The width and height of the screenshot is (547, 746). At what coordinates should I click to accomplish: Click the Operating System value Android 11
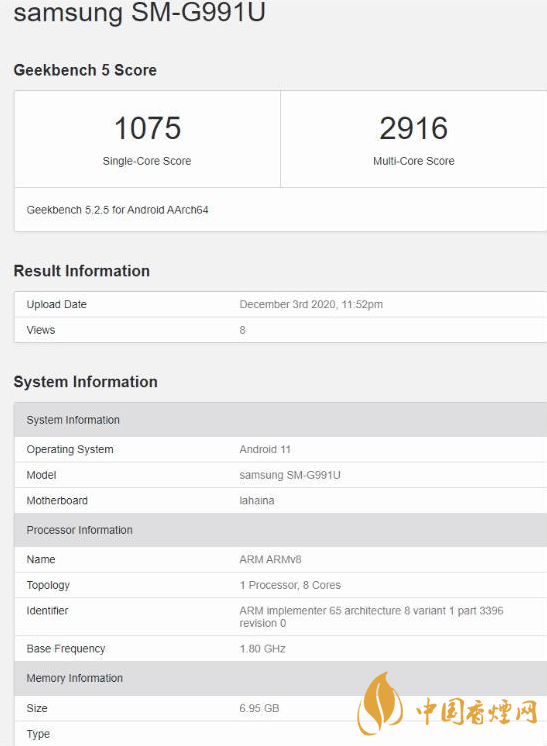[265, 450]
